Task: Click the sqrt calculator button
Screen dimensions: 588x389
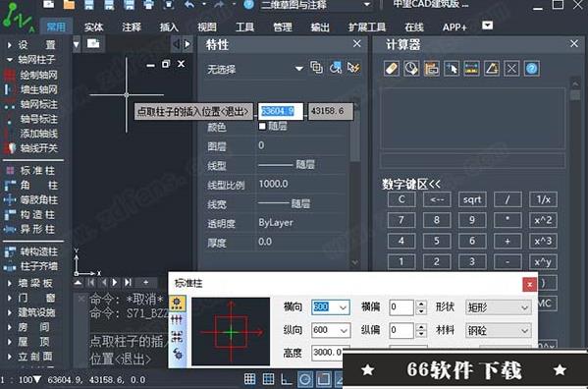Action: (472, 199)
